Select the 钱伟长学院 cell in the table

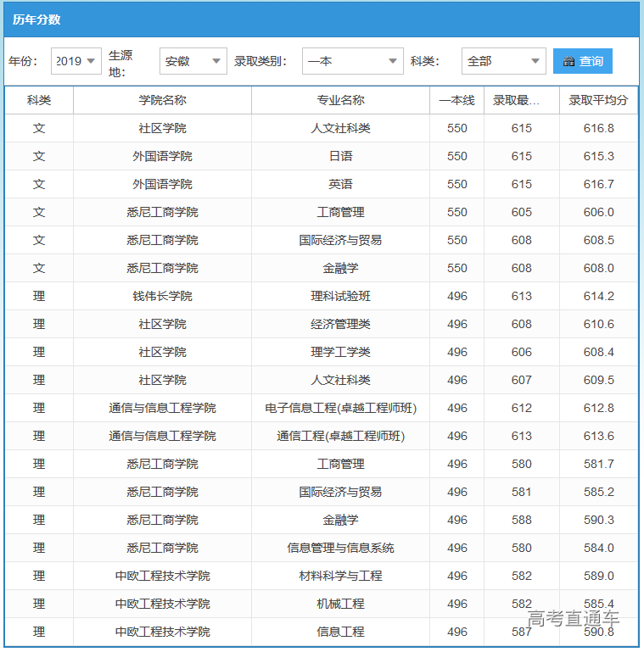coord(162,296)
